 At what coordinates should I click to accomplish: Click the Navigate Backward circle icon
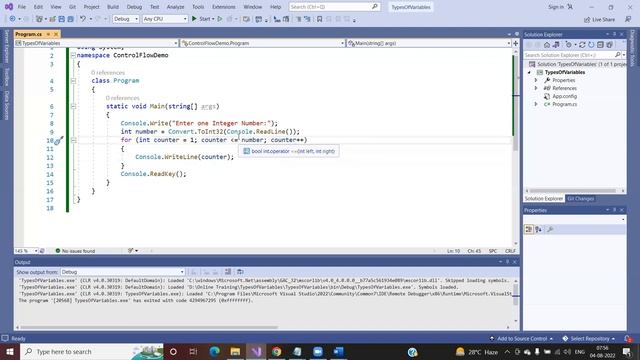point(13,19)
